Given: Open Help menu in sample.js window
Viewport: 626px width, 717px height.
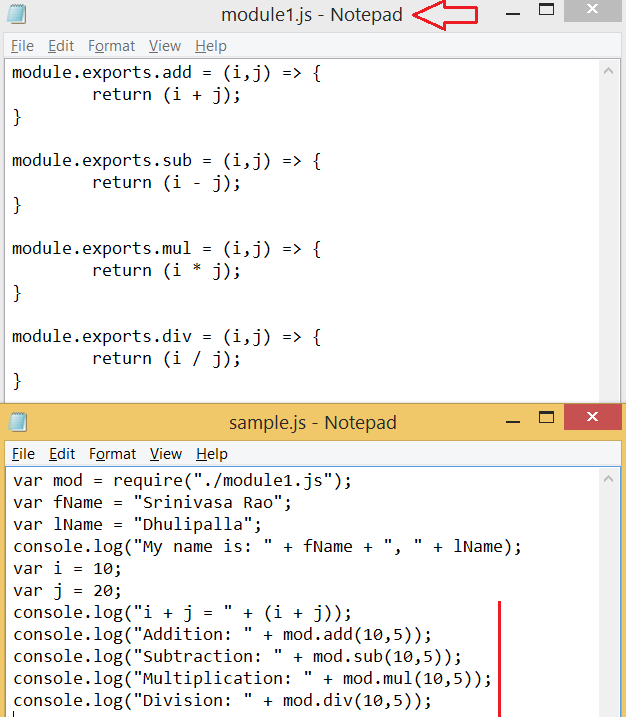Looking at the screenshot, I should tap(212, 454).
